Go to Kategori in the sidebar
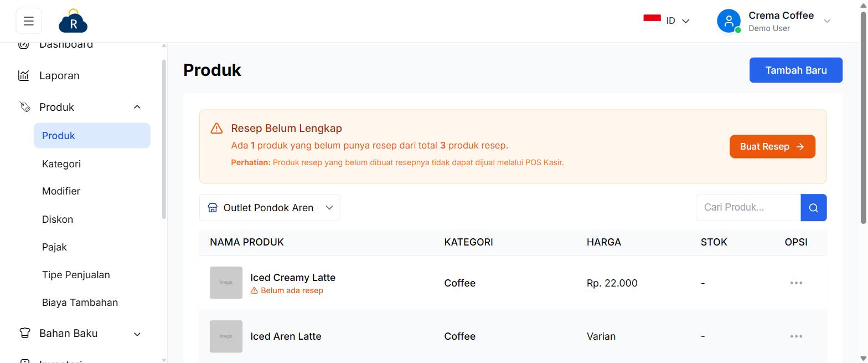 pos(61,163)
